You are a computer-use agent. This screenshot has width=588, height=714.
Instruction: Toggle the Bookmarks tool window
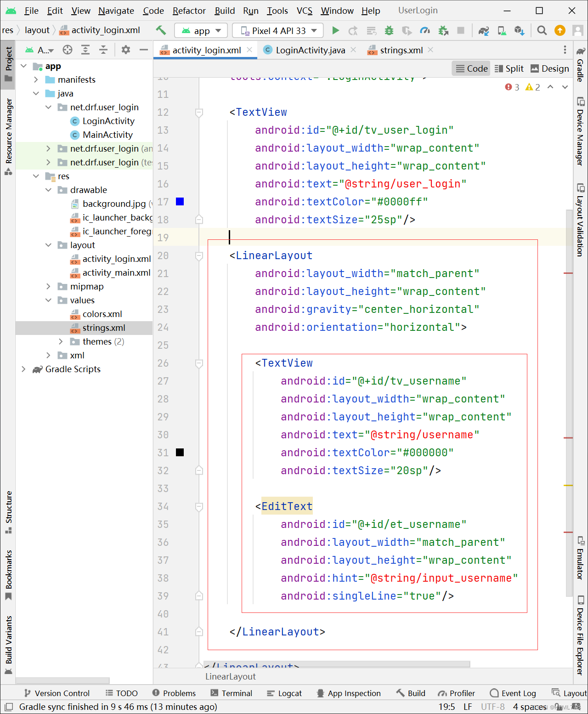coord(8,574)
